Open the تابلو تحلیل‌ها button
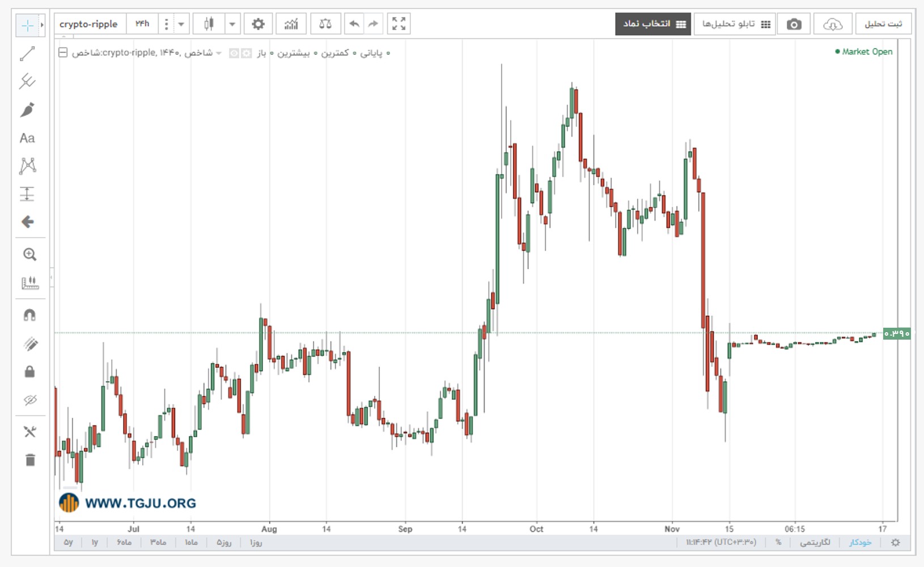This screenshot has width=924, height=567. (736, 24)
